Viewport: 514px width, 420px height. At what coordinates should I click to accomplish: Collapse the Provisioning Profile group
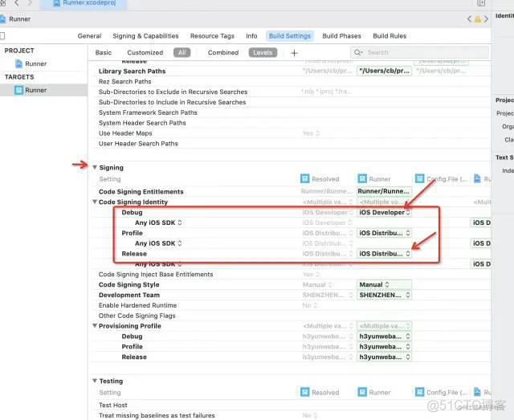click(95, 325)
